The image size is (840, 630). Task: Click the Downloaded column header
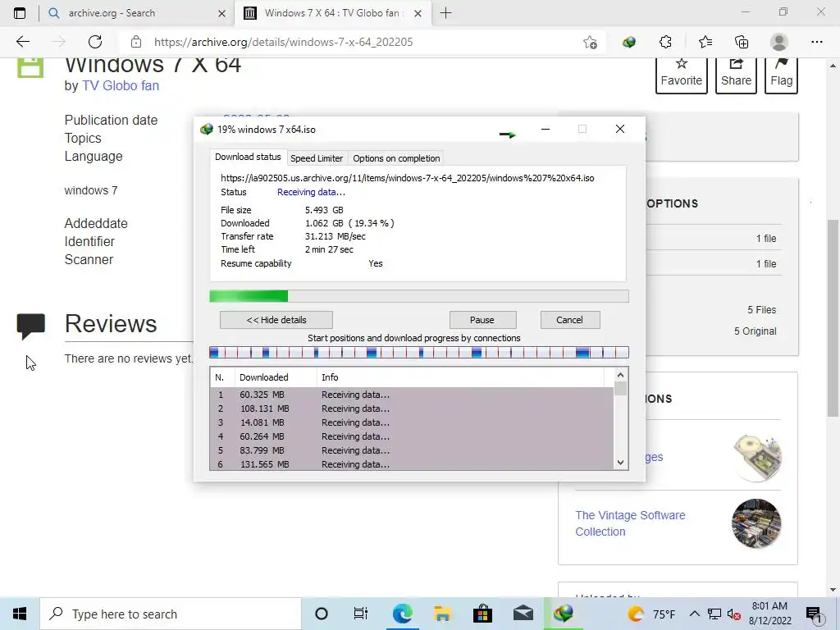click(x=276, y=377)
